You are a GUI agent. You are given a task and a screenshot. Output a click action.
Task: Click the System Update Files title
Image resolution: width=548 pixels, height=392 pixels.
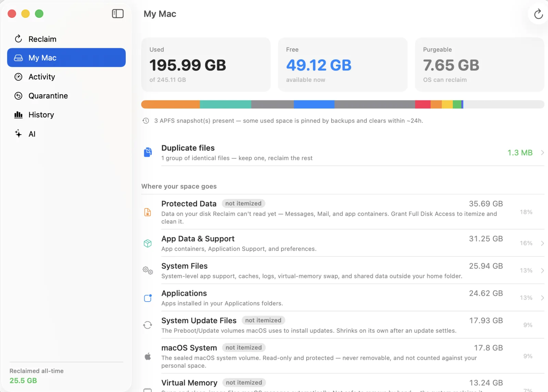(199, 320)
